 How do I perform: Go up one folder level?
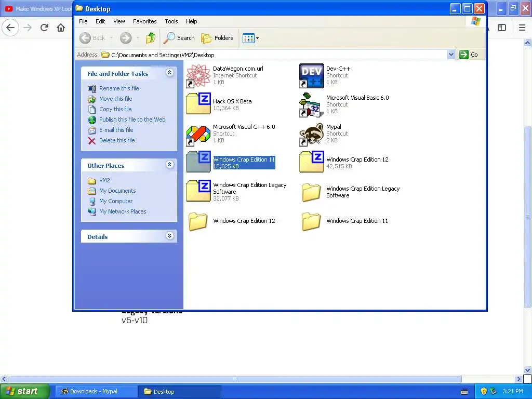pos(151,38)
